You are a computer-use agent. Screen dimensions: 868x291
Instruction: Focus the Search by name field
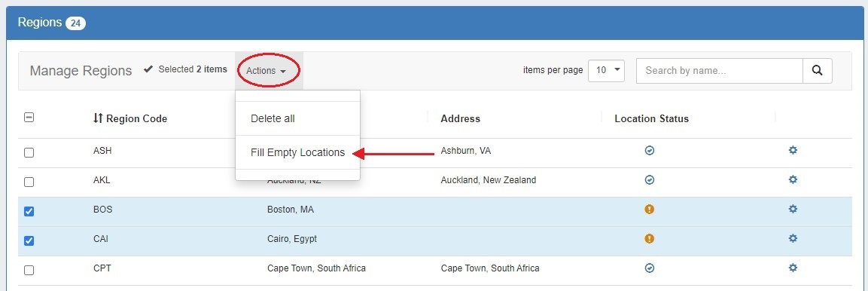point(720,70)
